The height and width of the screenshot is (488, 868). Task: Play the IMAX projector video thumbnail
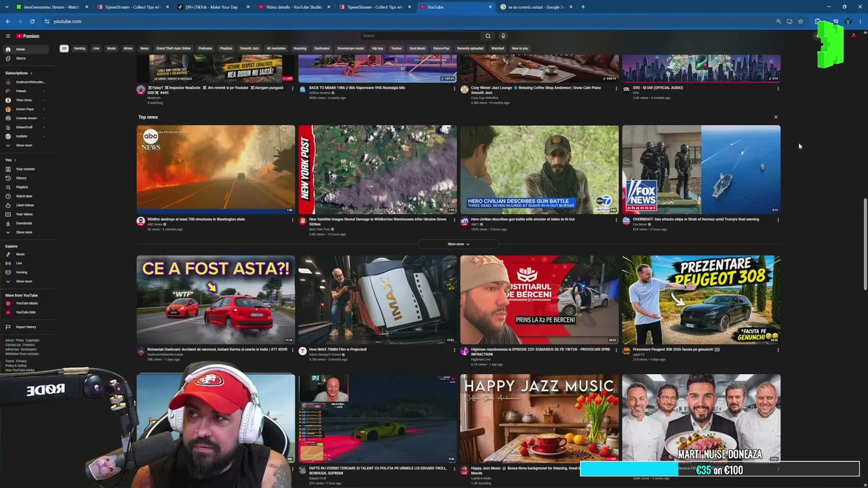pyautogui.click(x=378, y=300)
